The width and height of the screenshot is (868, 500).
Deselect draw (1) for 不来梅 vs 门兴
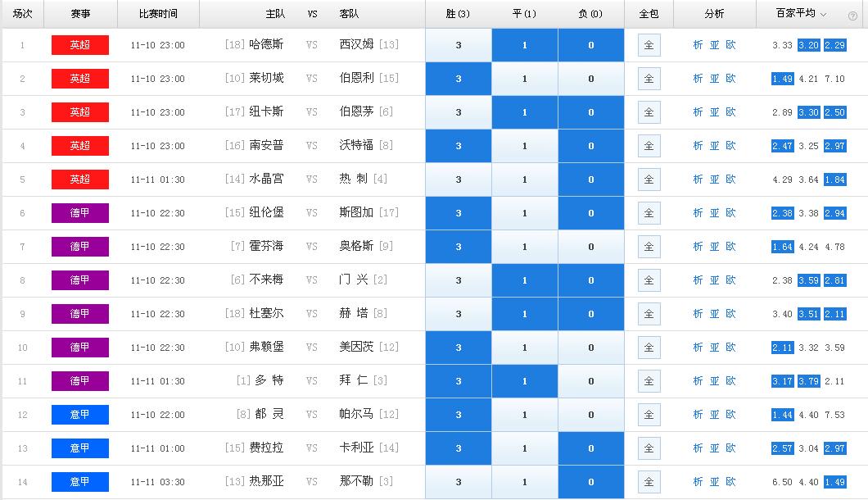(x=525, y=280)
